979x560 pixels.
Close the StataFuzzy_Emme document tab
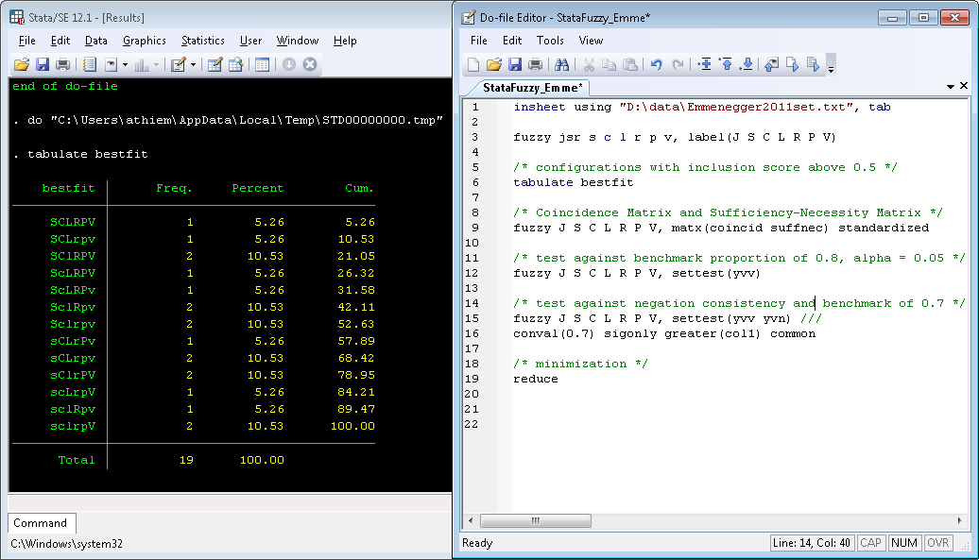click(x=964, y=86)
